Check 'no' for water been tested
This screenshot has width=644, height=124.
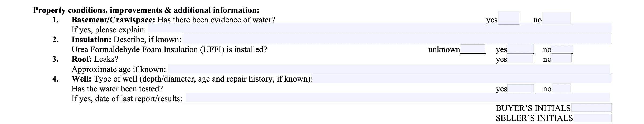click(561, 88)
